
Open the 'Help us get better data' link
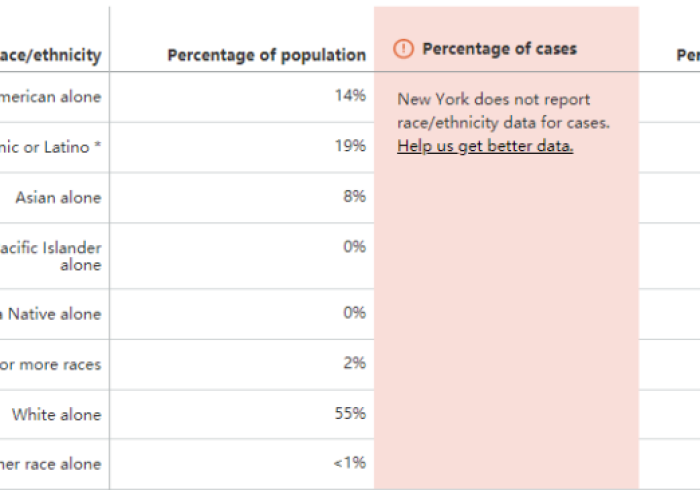[x=485, y=146]
